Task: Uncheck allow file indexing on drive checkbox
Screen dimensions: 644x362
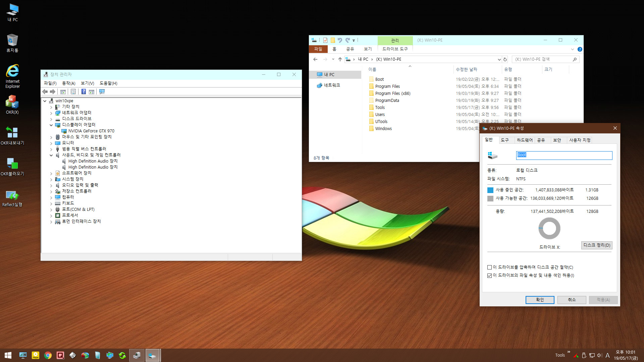Action: click(489, 276)
